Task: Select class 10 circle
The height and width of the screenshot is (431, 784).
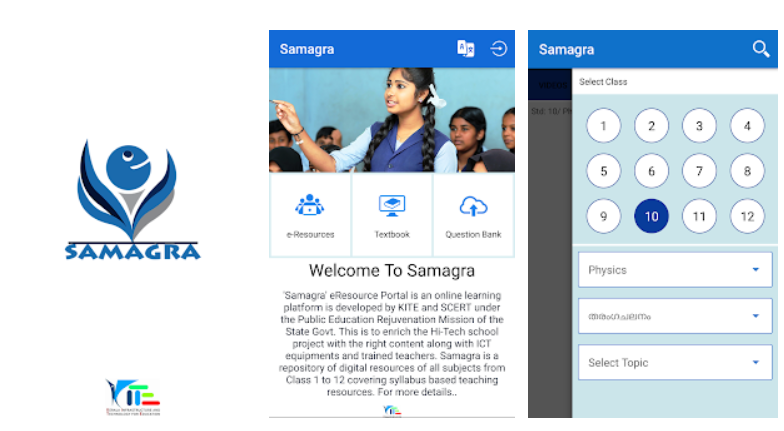Action: 651,216
